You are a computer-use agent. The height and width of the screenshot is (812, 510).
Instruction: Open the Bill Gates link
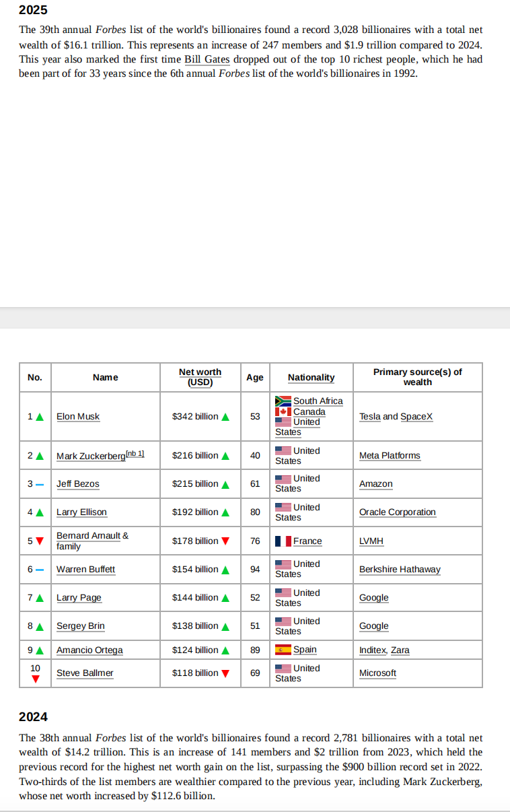(207, 59)
